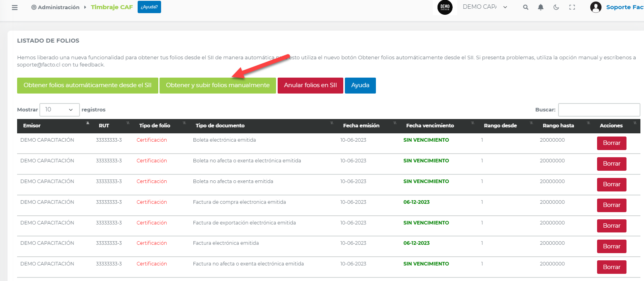
Task: Delete the Boleta electrónica emitida row
Action: tap(611, 143)
